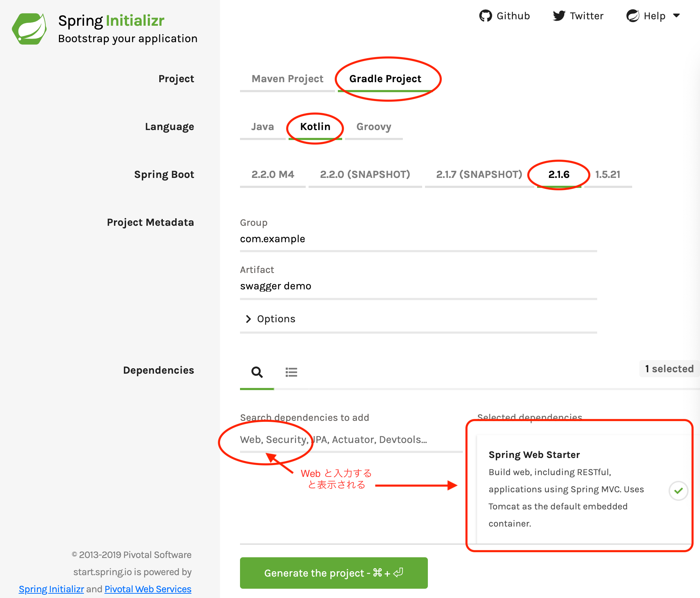The height and width of the screenshot is (598, 700).
Task: Select Groovy as the language
Action: [x=374, y=127]
